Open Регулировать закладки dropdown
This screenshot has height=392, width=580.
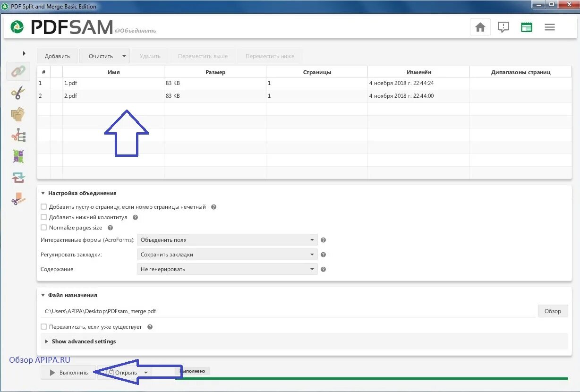click(x=227, y=255)
